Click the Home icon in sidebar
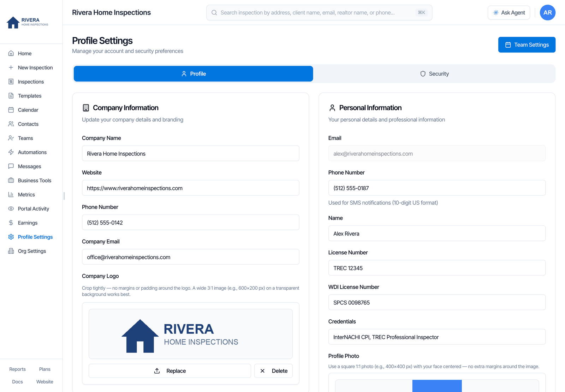565x392 pixels. coord(11,53)
